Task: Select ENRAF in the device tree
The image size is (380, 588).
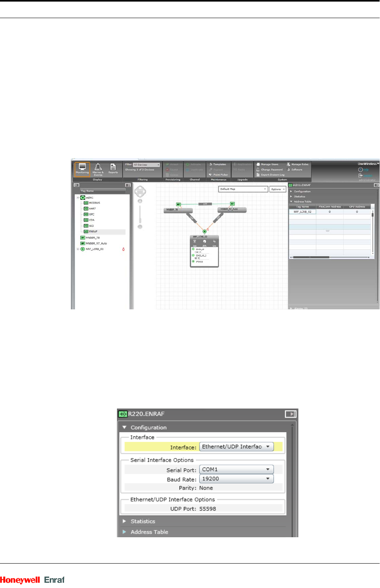Action: 91,231
